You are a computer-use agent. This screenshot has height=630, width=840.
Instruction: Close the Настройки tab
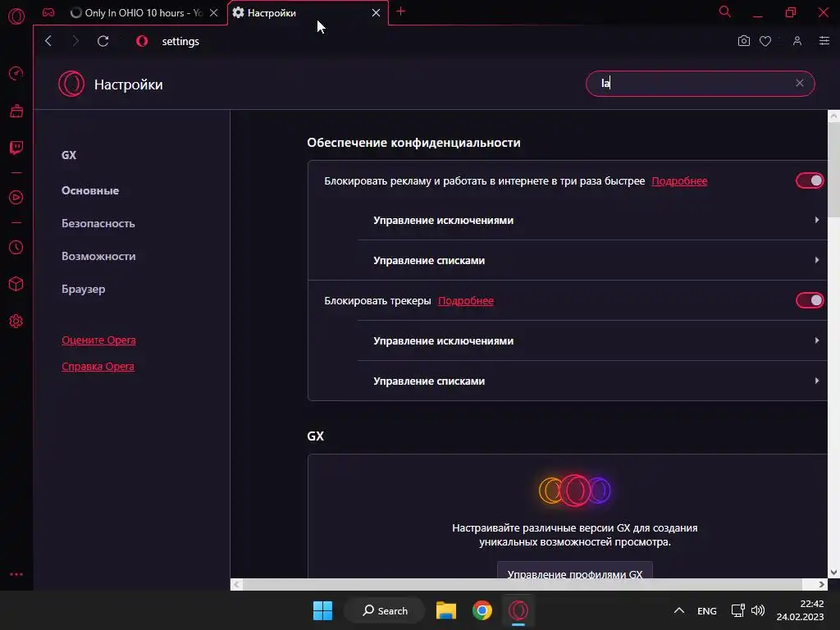(376, 13)
